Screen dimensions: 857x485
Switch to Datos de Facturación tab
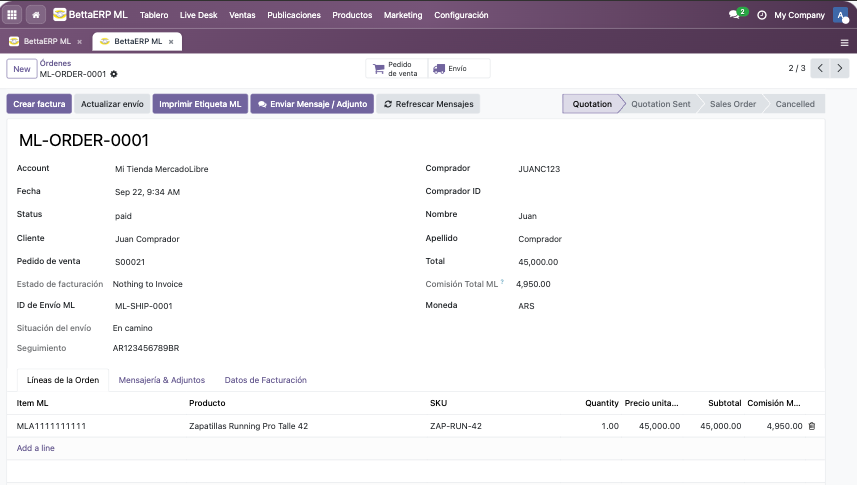pyautogui.click(x=266, y=380)
